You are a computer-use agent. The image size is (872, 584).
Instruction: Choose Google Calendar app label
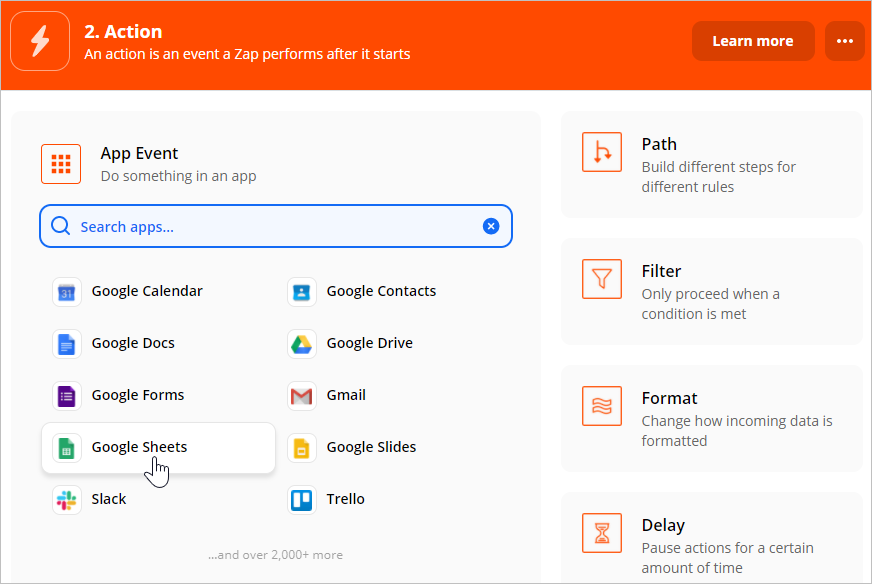(x=147, y=291)
